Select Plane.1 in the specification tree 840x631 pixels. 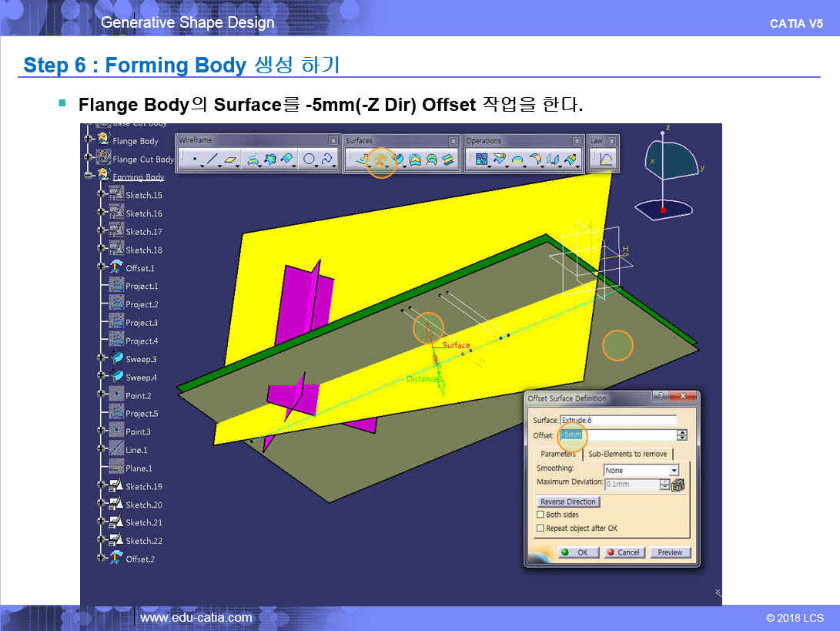coord(139,468)
